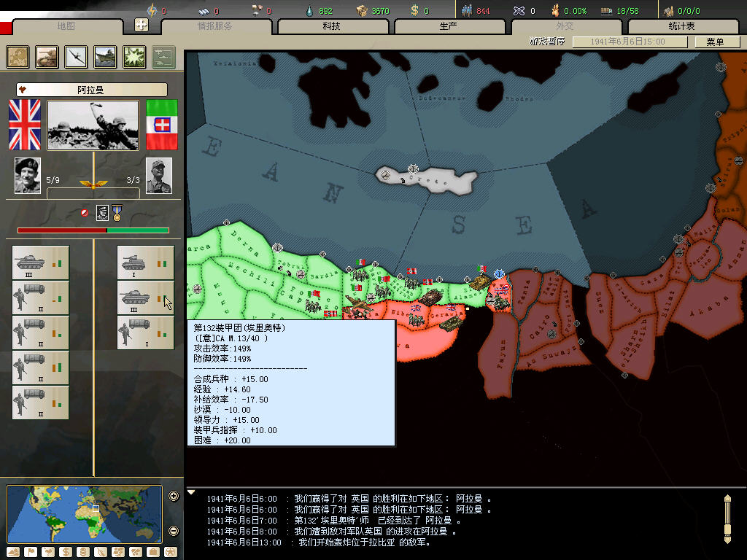The height and width of the screenshot is (560, 747).
Task: Click the date field 1941年6月6日15:00
Action: [x=630, y=42]
